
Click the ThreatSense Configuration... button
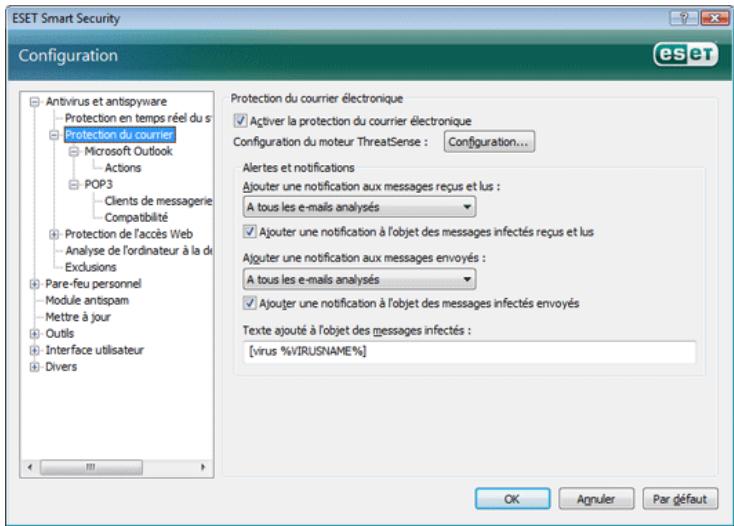coord(489,141)
